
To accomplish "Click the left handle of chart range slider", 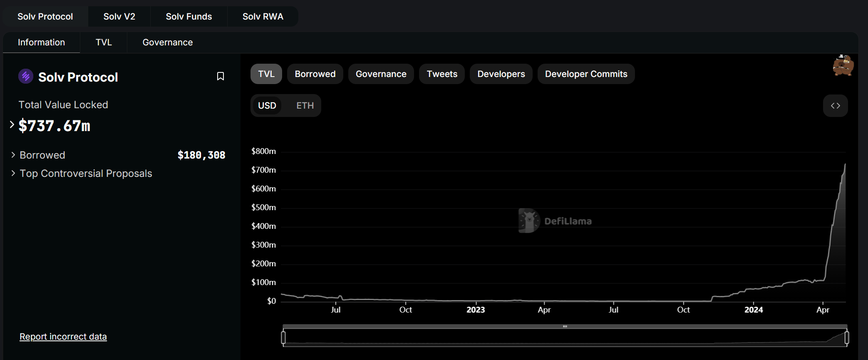I will click(x=283, y=337).
